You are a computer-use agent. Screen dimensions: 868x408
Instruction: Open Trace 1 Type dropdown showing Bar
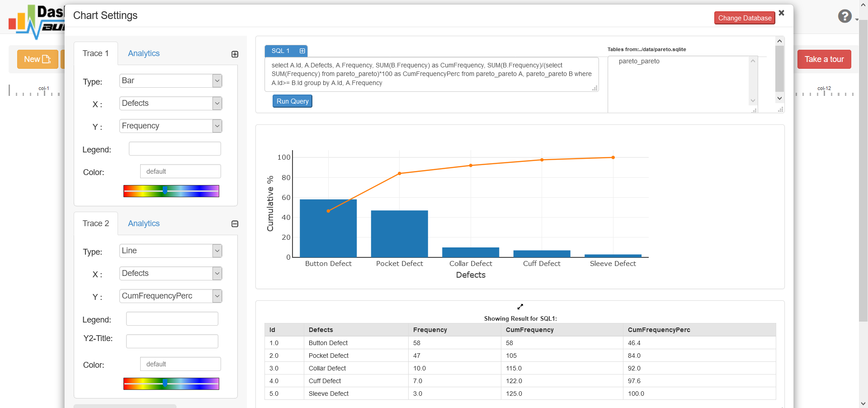coord(170,81)
